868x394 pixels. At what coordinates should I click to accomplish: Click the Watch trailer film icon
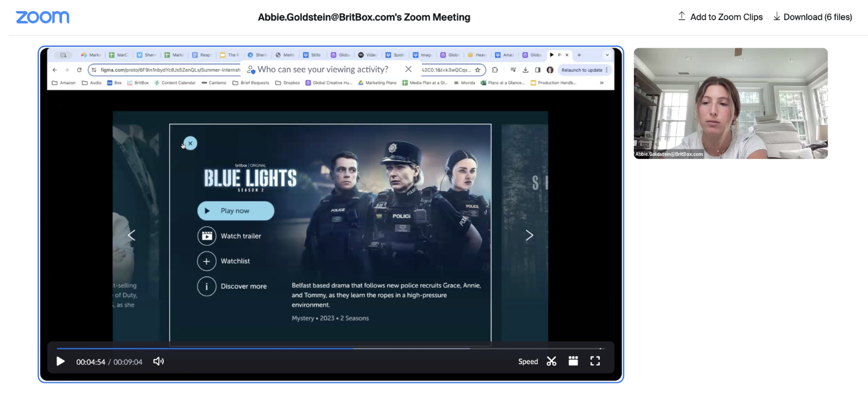207,236
